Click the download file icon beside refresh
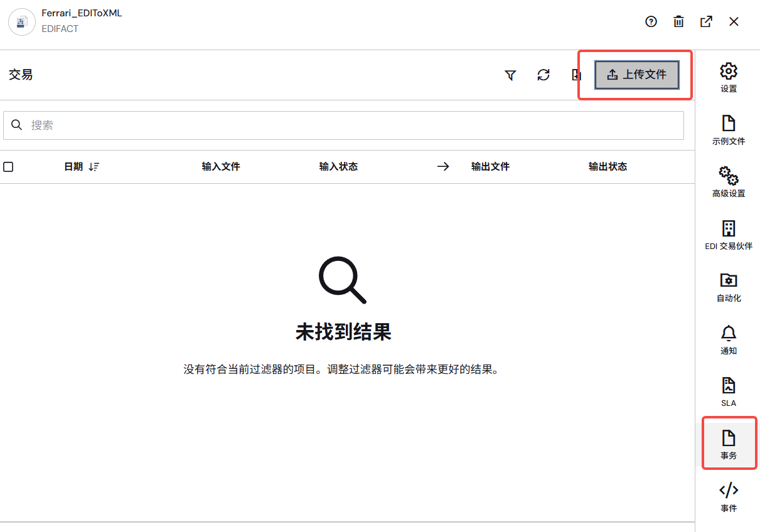The width and height of the screenshot is (760, 532). coord(576,75)
